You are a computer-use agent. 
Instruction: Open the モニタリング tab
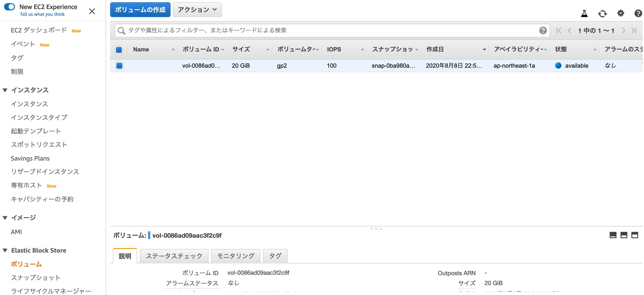(236, 256)
